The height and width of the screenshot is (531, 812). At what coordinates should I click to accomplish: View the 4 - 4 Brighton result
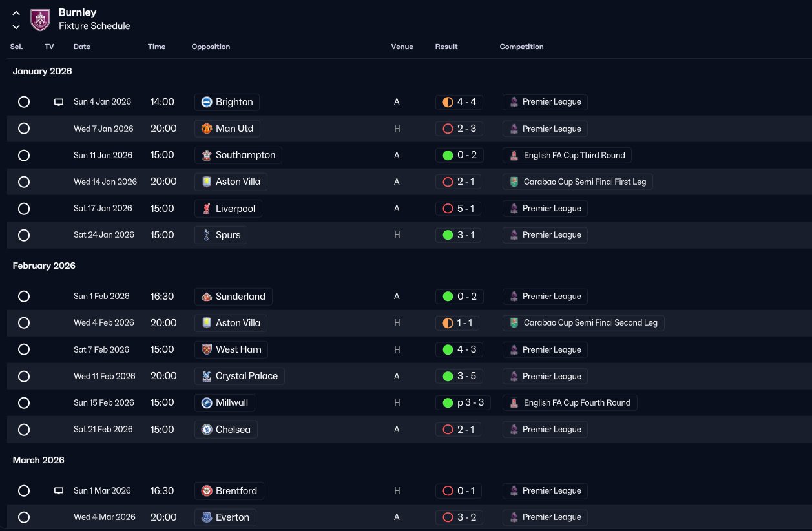pyautogui.click(x=459, y=102)
